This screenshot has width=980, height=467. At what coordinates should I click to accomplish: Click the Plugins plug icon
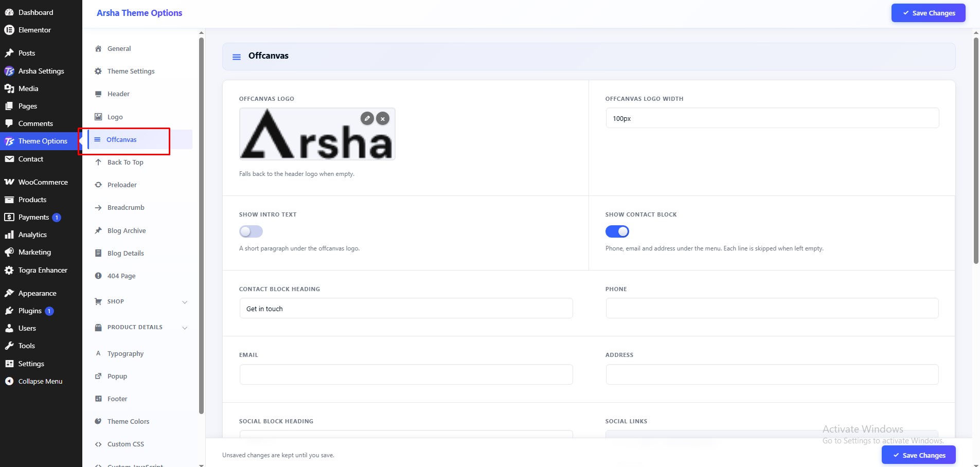(x=9, y=311)
